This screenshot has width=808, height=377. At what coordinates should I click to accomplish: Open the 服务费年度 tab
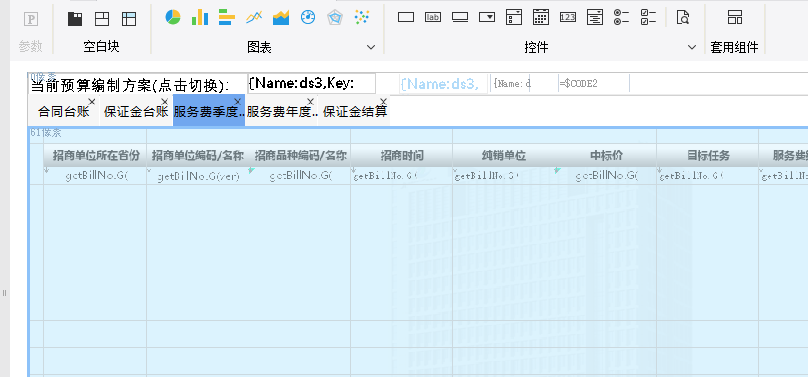(282, 111)
